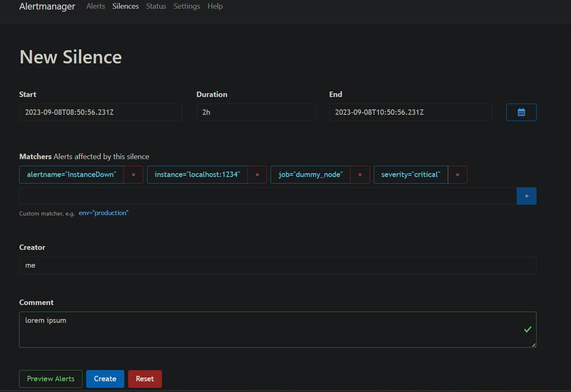Remove the job="dummy_node" matcher
The width and height of the screenshot is (571, 392).
click(x=360, y=174)
